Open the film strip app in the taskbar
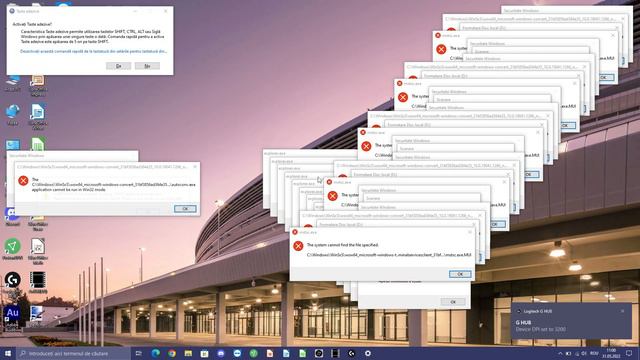Viewport: 640px width, 360px height. [335, 353]
